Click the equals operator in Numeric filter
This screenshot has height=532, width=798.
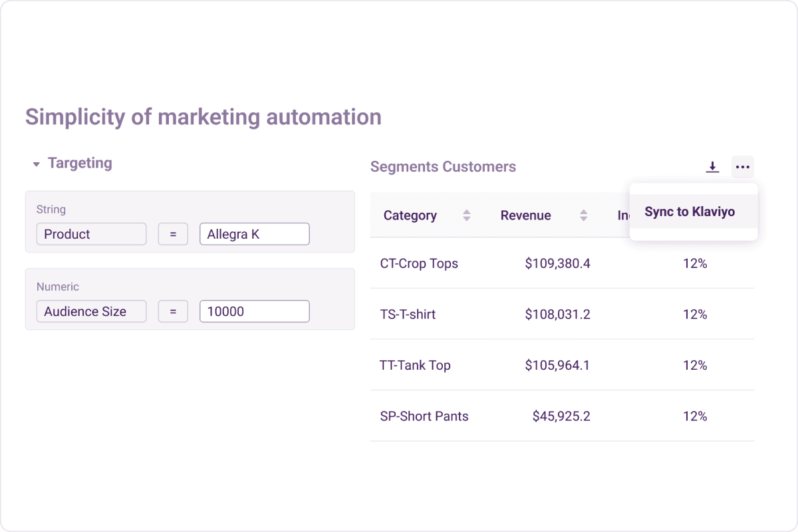pyautogui.click(x=173, y=311)
